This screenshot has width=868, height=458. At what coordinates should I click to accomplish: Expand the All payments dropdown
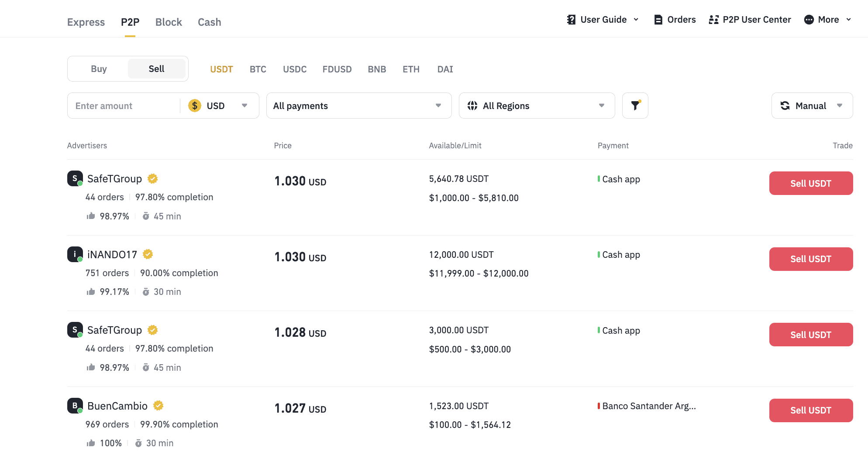(359, 106)
